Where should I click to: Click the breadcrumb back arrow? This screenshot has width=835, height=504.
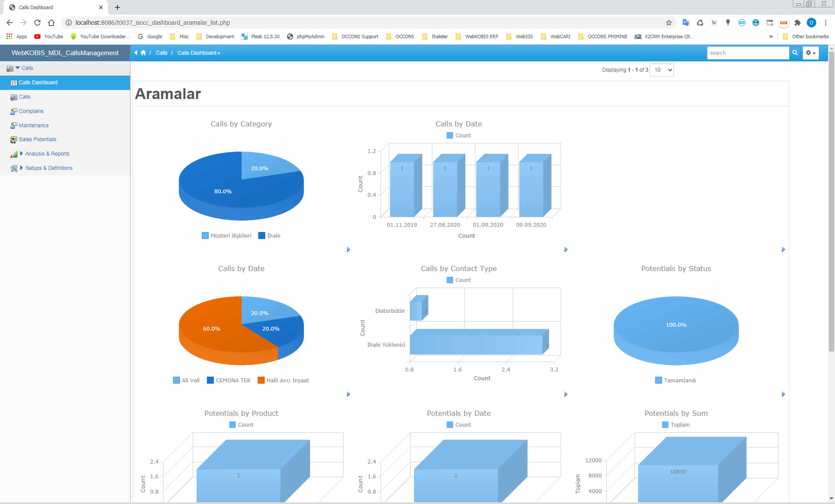[x=136, y=53]
